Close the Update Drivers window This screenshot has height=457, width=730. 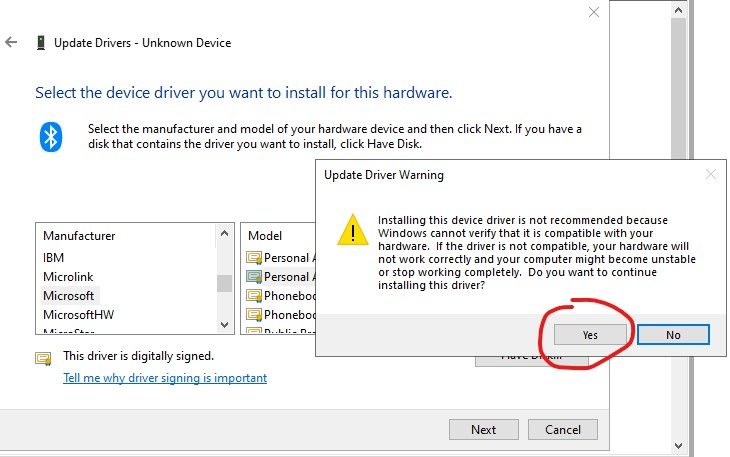594,12
